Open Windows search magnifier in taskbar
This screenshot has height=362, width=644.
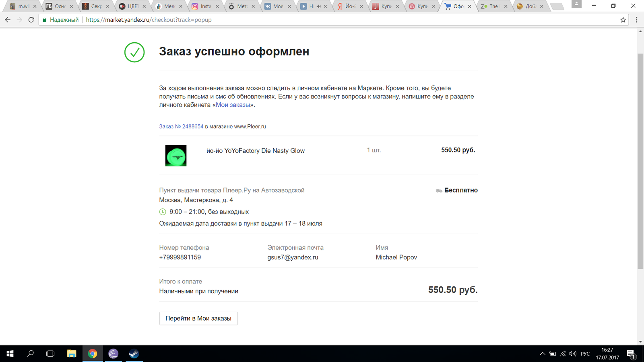30,354
